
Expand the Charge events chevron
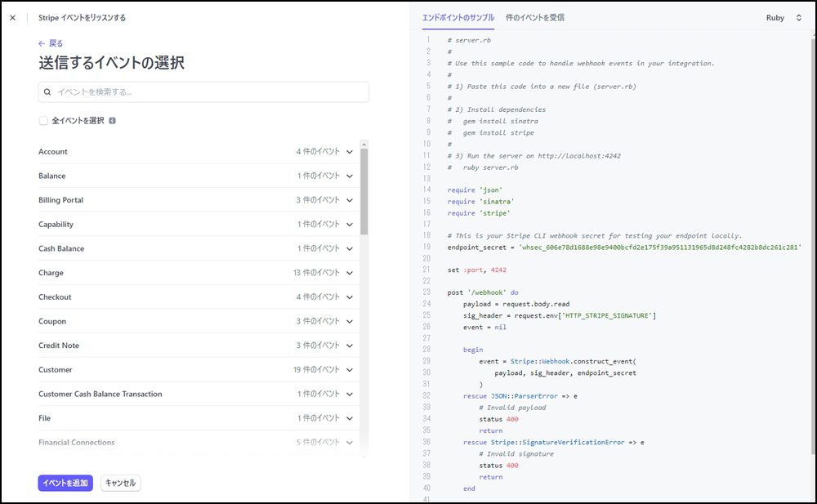click(350, 273)
